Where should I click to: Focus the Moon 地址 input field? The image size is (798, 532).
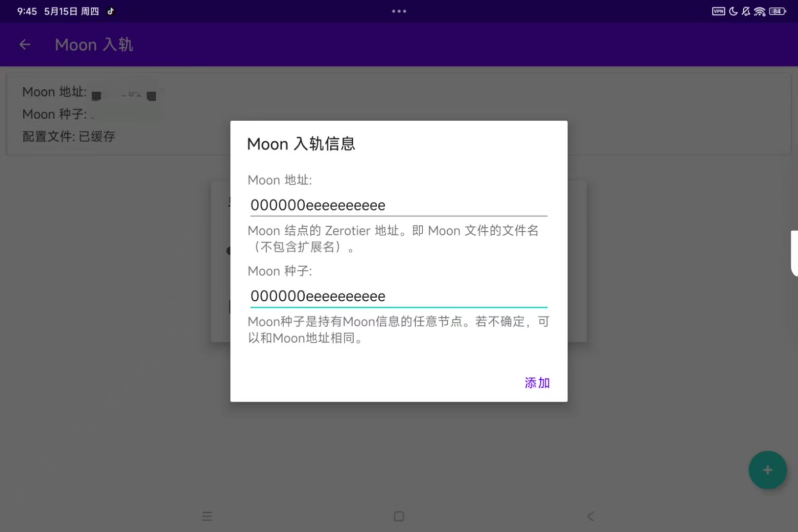(399, 205)
